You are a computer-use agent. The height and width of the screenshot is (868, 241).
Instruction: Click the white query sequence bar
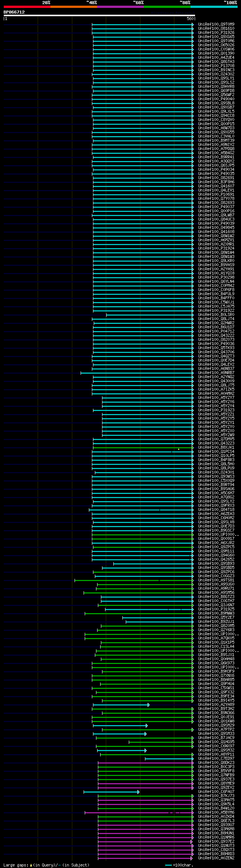pyautogui.click(x=99, y=15)
